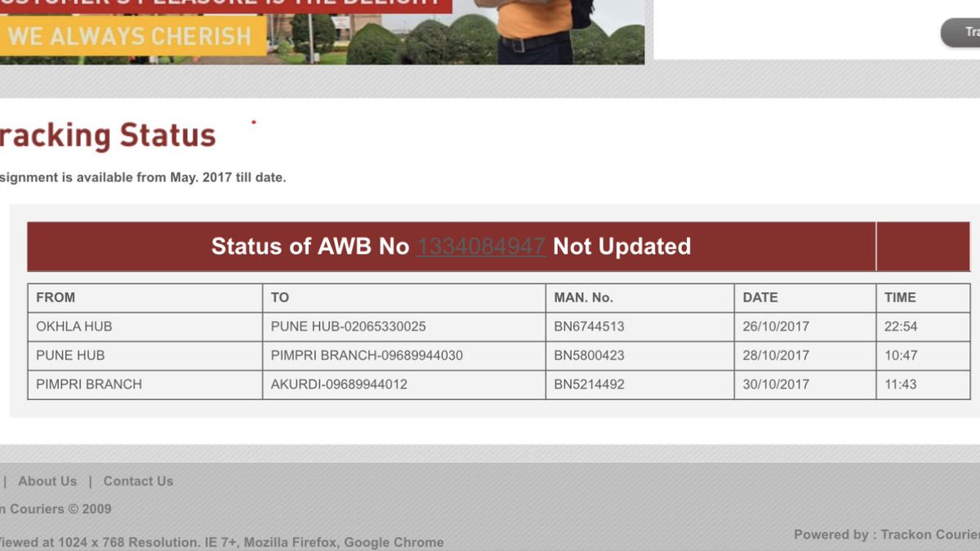Viewport: 980px width, 551px height.
Task: Click the browser resolution recommendation text
Action: coord(222,542)
